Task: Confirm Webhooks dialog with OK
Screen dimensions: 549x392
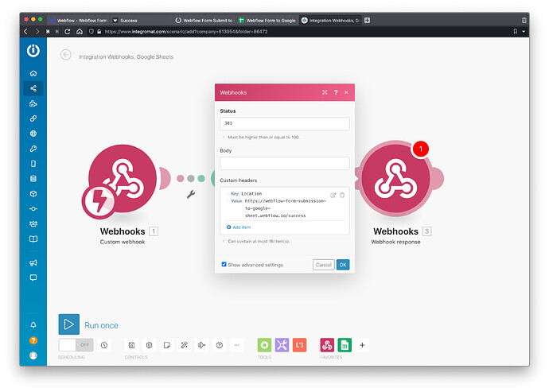Action: pyautogui.click(x=343, y=265)
